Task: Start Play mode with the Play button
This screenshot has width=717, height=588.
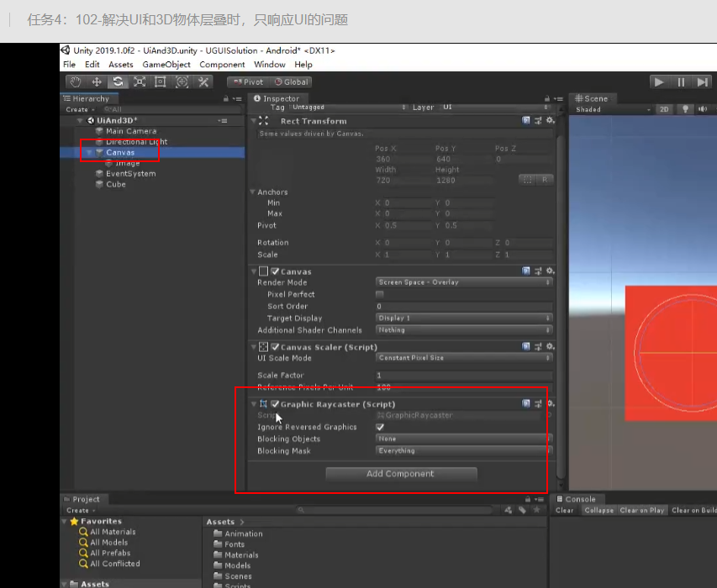Action: tap(659, 82)
